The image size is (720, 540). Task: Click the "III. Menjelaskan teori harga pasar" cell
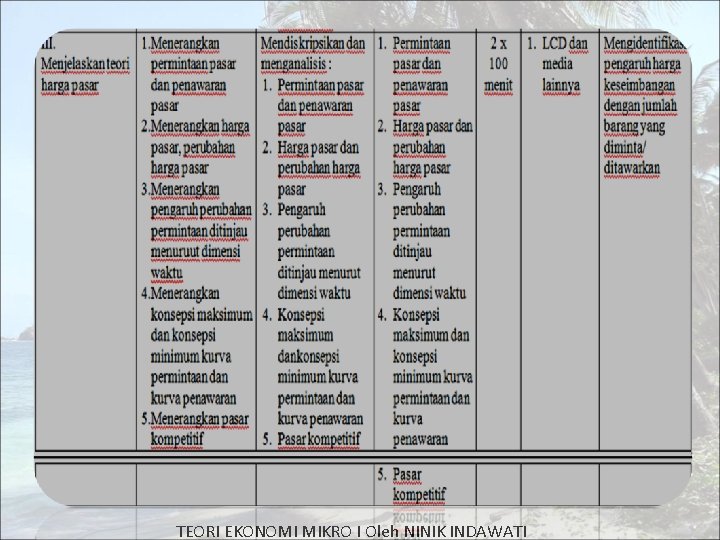[86, 240]
